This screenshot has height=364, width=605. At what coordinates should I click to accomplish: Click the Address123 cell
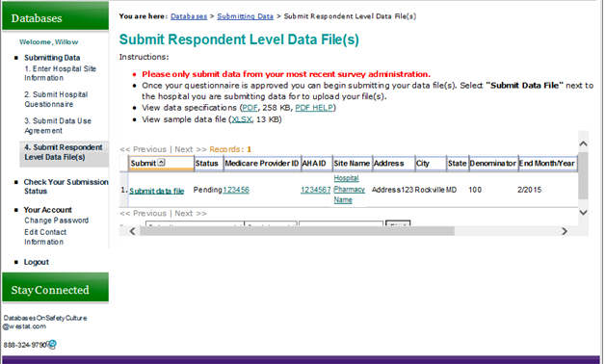392,190
